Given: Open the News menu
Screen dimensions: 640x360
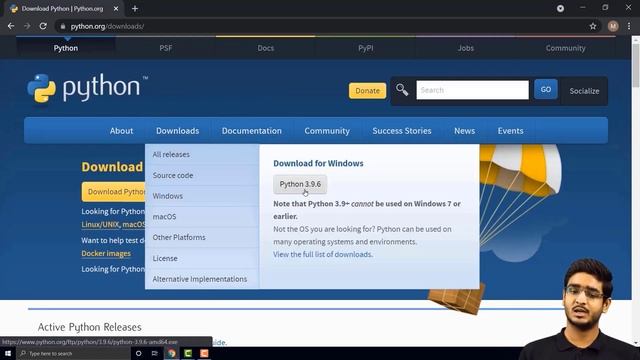Looking at the screenshot, I should (x=464, y=131).
